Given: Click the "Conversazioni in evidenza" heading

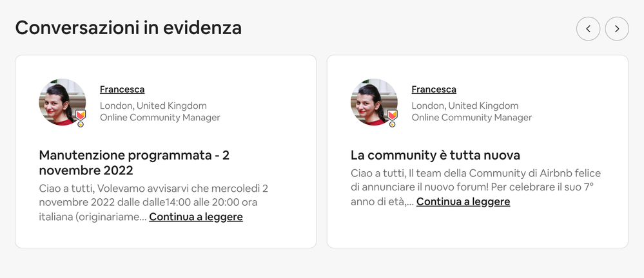Looking at the screenshot, I should click(128, 28).
